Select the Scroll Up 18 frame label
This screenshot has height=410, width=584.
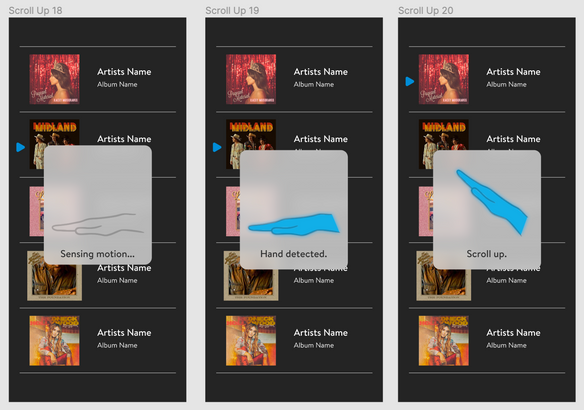35,10
